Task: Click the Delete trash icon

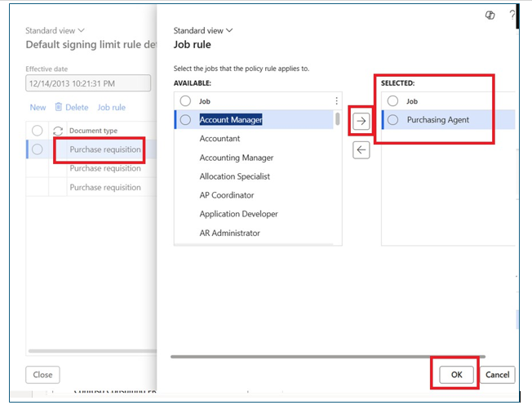Action: click(59, 107)
